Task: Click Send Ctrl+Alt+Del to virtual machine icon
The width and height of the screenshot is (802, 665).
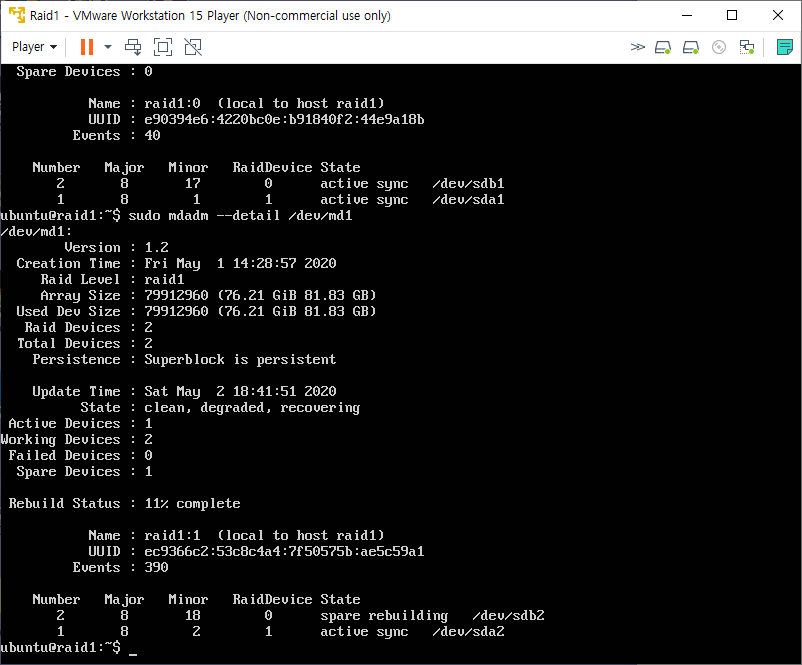Action: (133, 47)
